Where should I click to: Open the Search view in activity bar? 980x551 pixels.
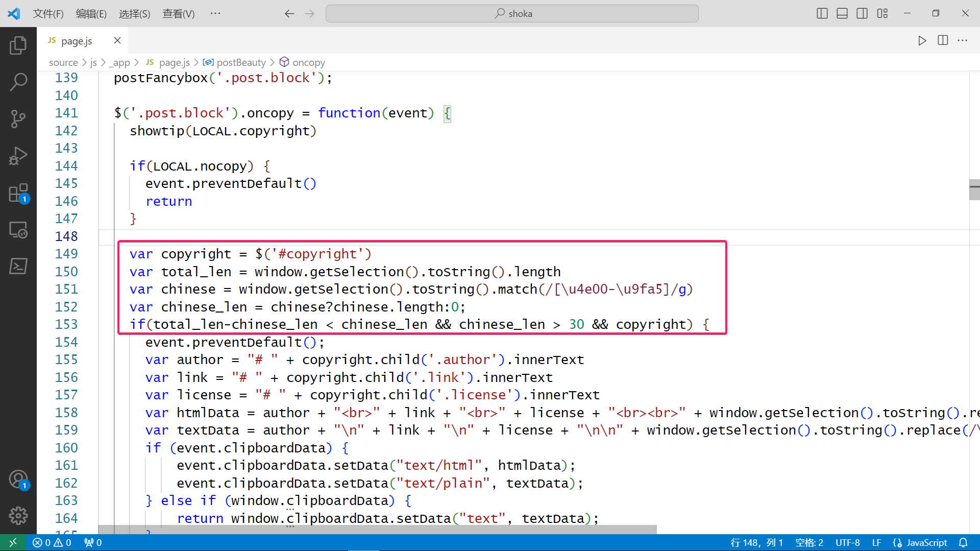pos(18,82)
